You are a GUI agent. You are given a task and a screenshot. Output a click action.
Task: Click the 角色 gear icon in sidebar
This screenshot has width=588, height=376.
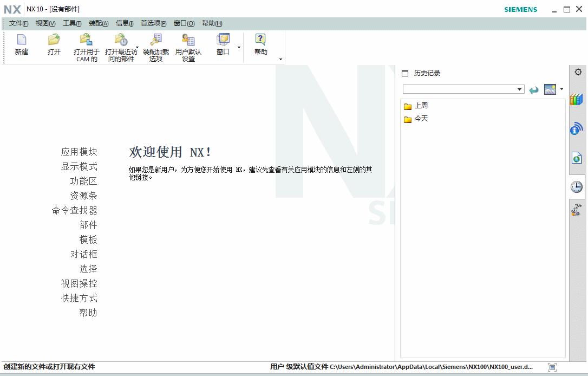tap(577, 72)
